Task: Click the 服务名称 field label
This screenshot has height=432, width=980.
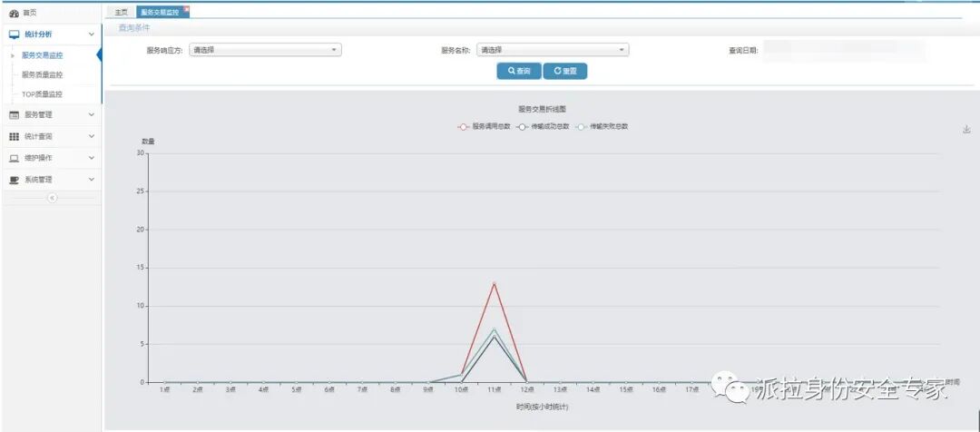Action: coord(456,51)
